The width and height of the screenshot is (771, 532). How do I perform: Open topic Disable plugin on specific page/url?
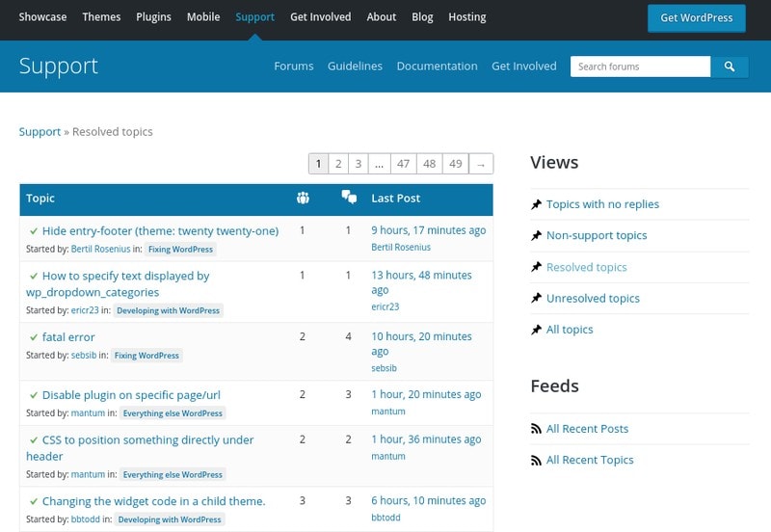(131, 395)
